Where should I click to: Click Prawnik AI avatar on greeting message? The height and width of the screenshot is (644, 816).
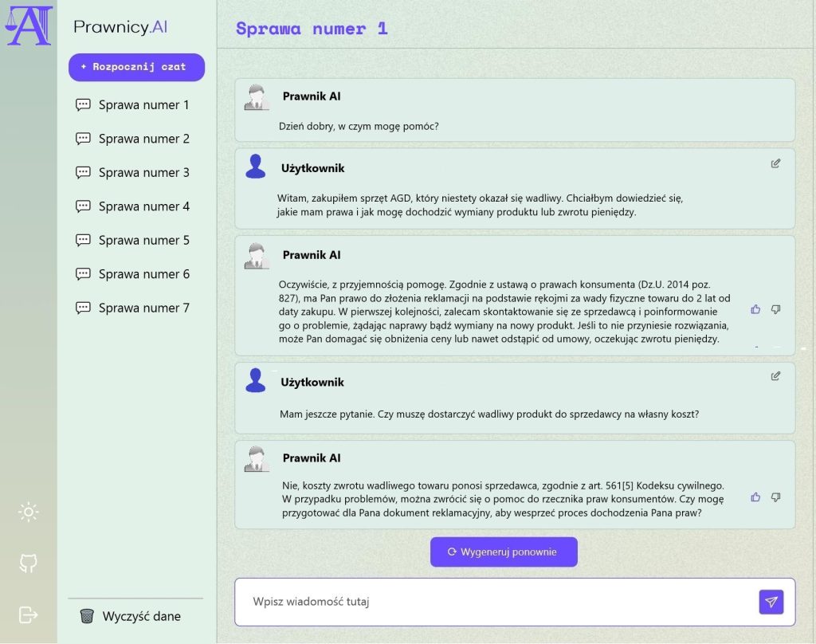pyautogui.click(x=257, y=97)
